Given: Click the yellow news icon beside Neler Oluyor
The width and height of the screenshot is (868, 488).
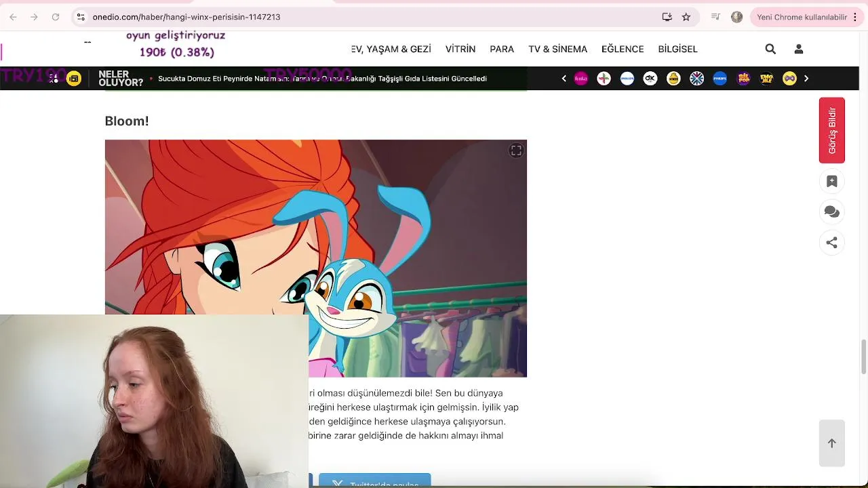Looking at the screenshot, I should [x=74, y=79].
